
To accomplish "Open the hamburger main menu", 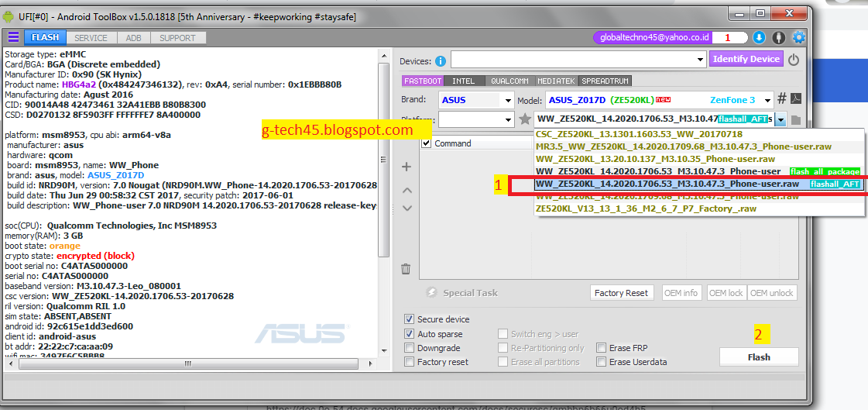I will point(14,38).
